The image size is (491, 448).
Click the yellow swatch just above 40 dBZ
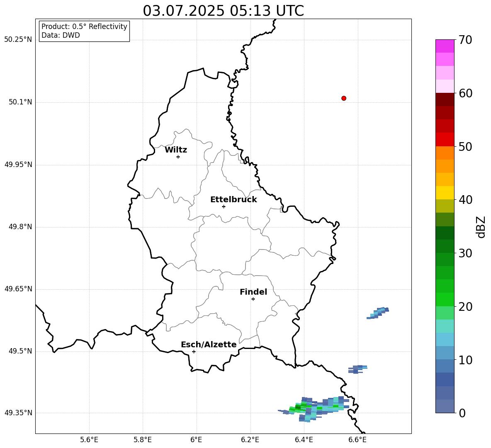445,193
